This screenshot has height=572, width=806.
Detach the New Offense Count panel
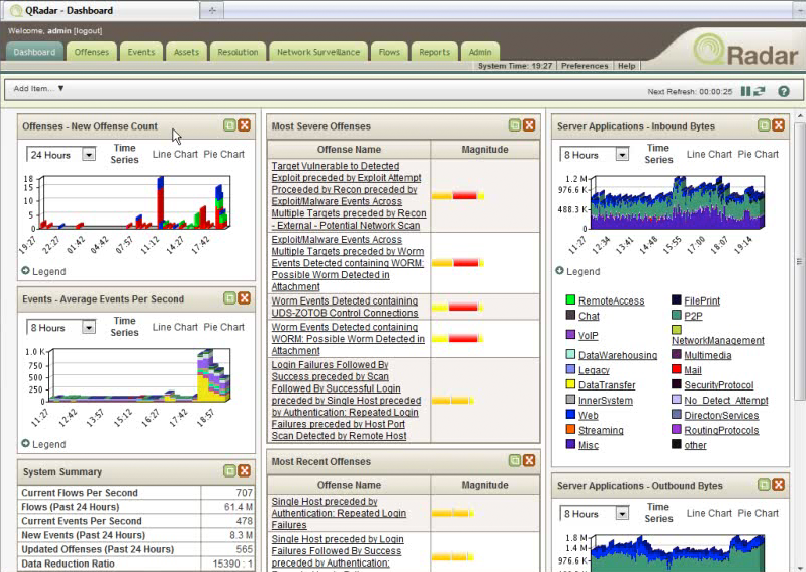(x=229, y=125)
